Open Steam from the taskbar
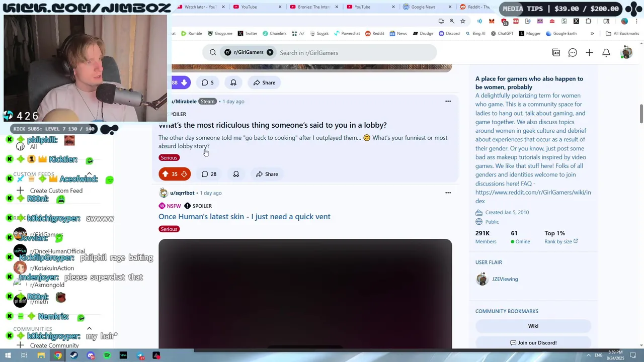The image size is (644, 362). coord(74,355)
